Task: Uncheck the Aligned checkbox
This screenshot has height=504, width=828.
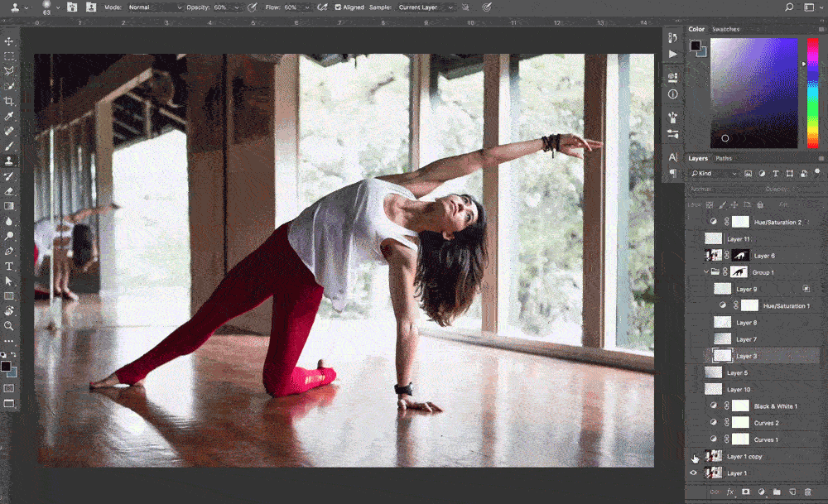Action: tap(338, 7)
